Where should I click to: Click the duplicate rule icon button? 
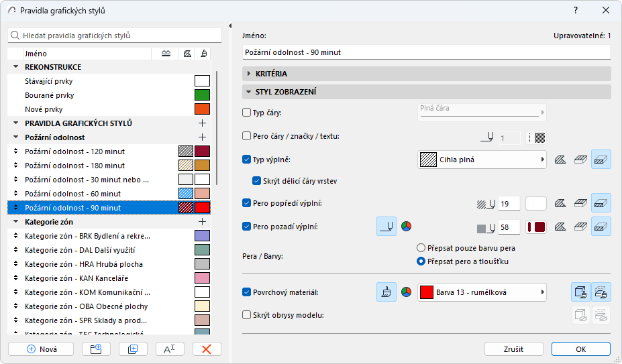click(x=133, y=349)
